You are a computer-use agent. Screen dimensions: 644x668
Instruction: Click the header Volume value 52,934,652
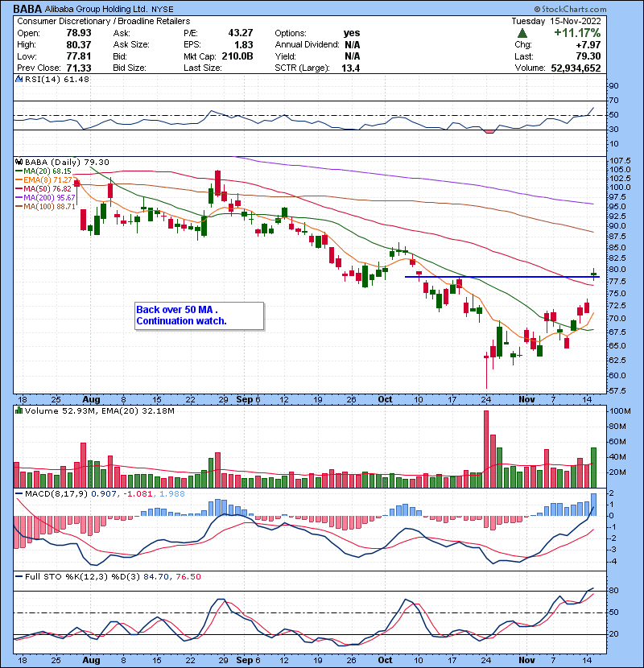(576, 68)
